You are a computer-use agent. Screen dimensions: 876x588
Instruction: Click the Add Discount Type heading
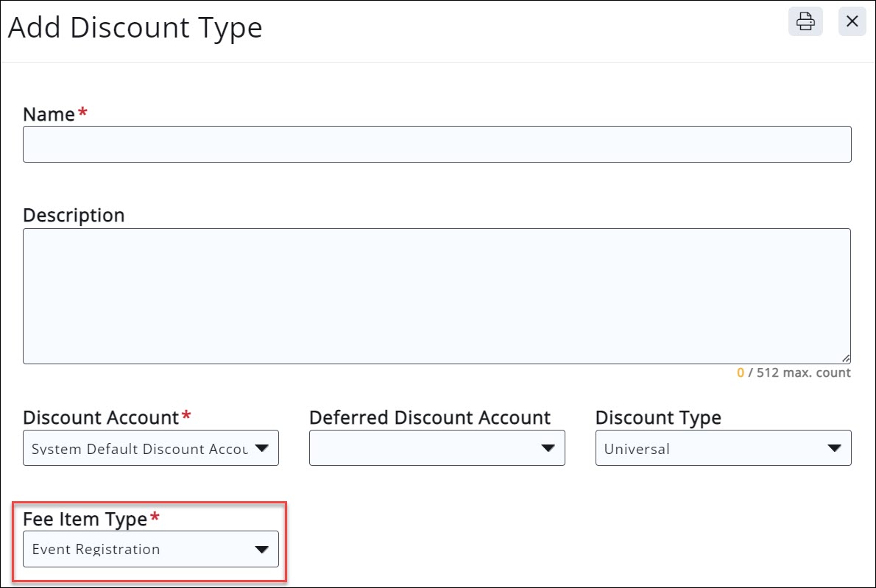tap(135, 27)
